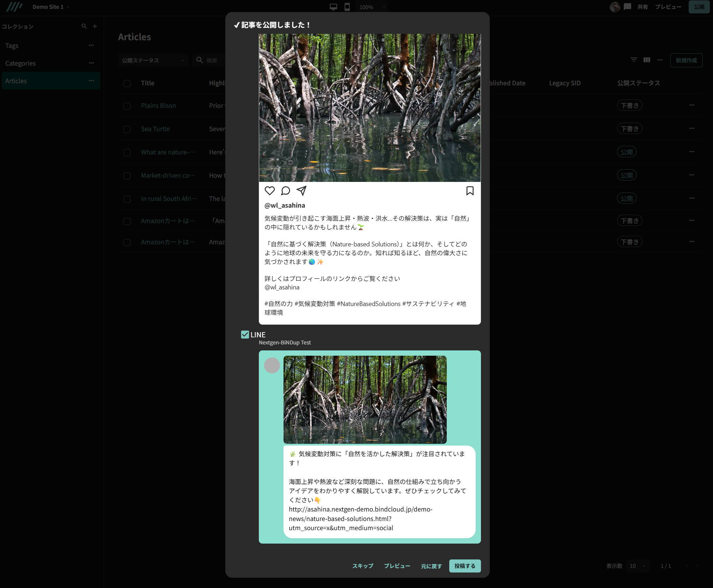Click the mangrove image in LINE preview
This screenshot has width=713, height=588.
pos(365,400)
